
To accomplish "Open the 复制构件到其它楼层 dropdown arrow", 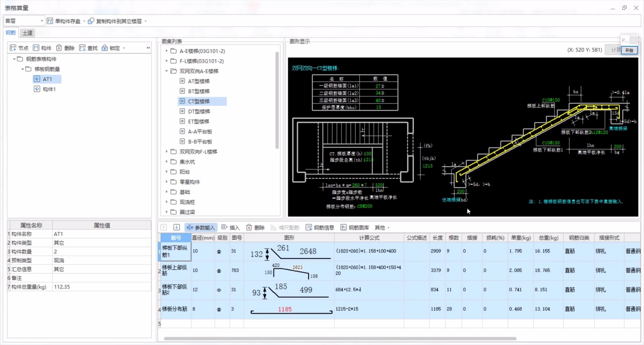I will [146, 21].
